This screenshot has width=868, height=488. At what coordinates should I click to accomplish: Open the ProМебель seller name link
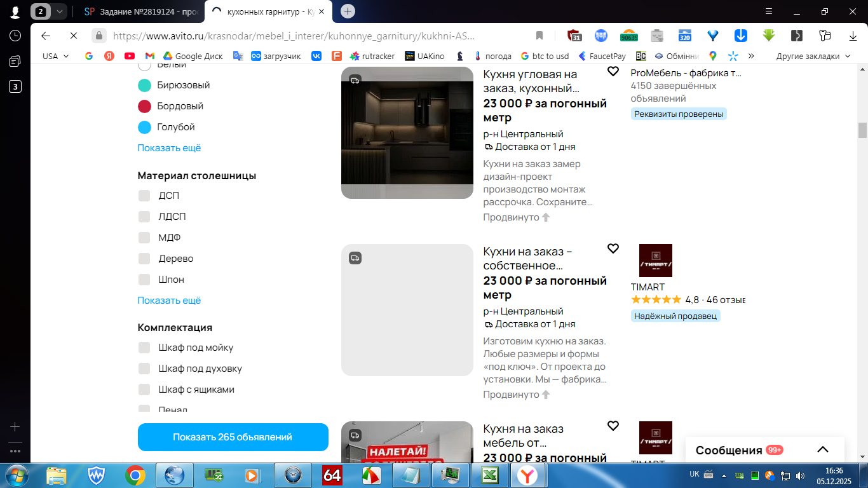(x=686, y=72)
